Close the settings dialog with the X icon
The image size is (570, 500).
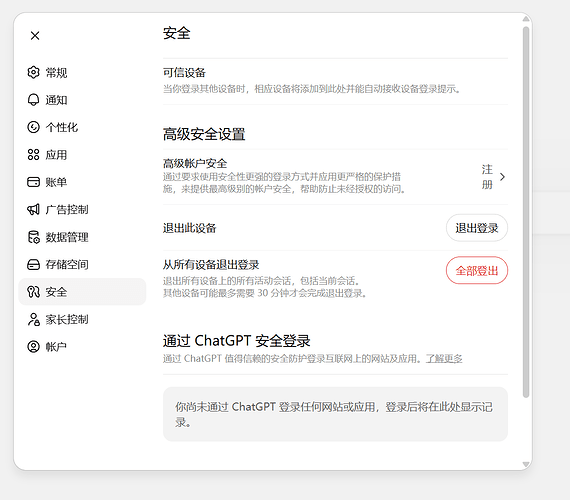35,36
